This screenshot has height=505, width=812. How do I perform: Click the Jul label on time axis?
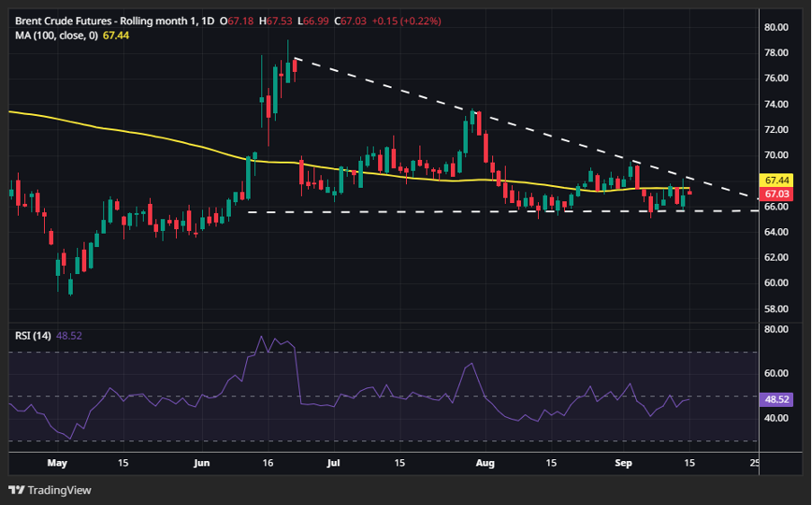[x=333, y=464]
